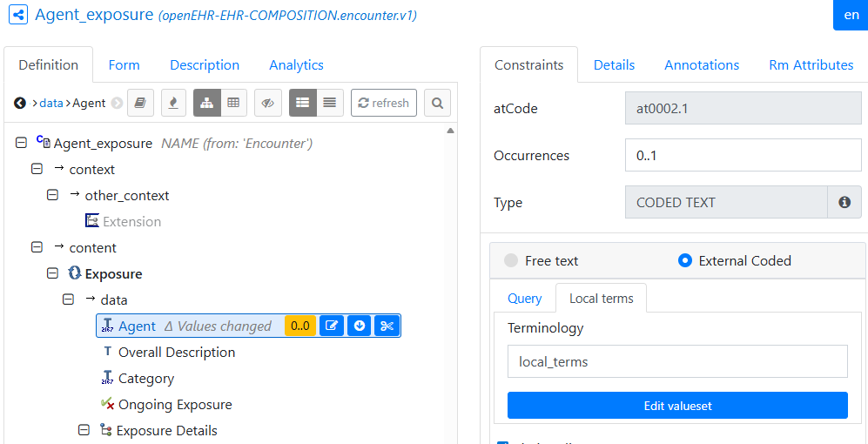This screenshot has height=444, width=868.
Task: Collapse the context tree node
Action: pos(37,169)
